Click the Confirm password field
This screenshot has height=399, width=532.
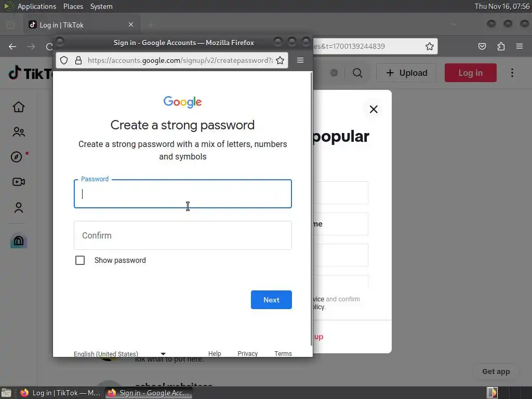coord(183,235)
